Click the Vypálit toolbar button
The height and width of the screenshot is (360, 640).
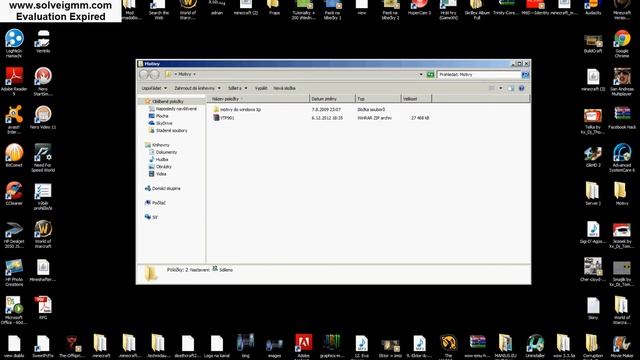pos(261,88)
